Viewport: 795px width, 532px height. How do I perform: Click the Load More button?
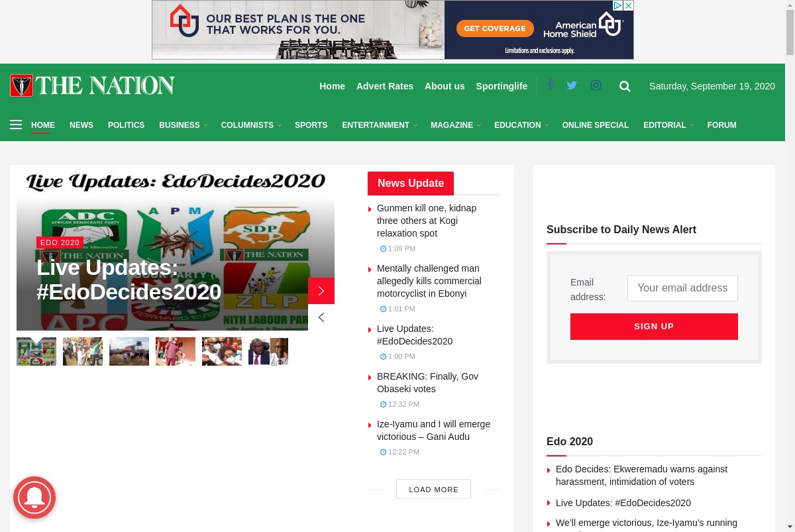coord(433,489)
